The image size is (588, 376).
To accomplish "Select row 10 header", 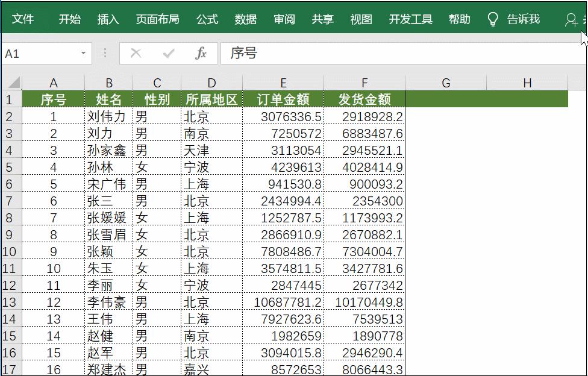I will click(12, 251).
